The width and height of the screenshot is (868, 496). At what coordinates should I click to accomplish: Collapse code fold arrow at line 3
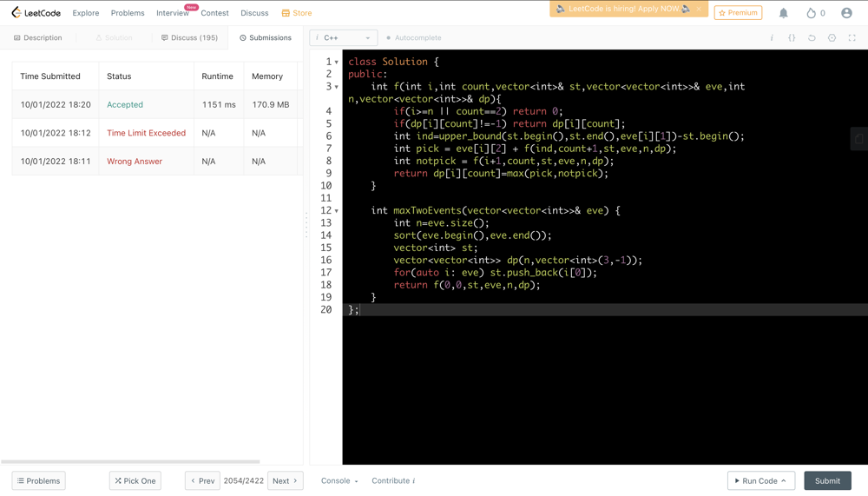[x=337, y=87]
